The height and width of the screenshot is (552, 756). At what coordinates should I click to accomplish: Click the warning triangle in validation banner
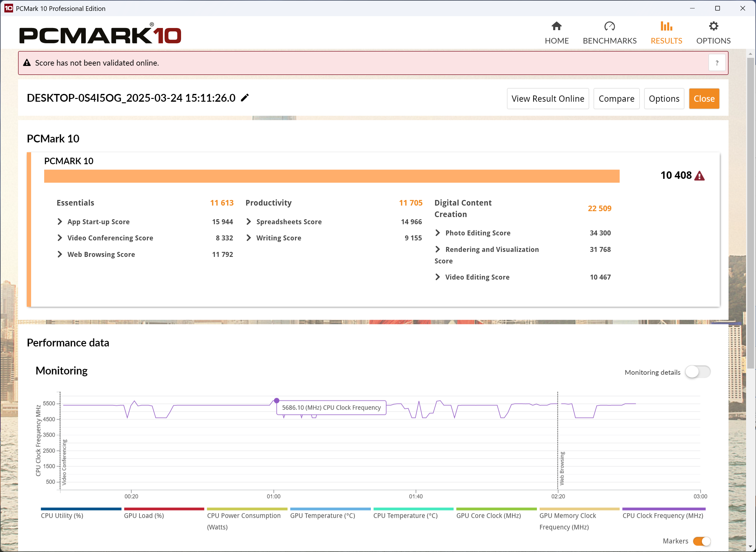point(27,63)
